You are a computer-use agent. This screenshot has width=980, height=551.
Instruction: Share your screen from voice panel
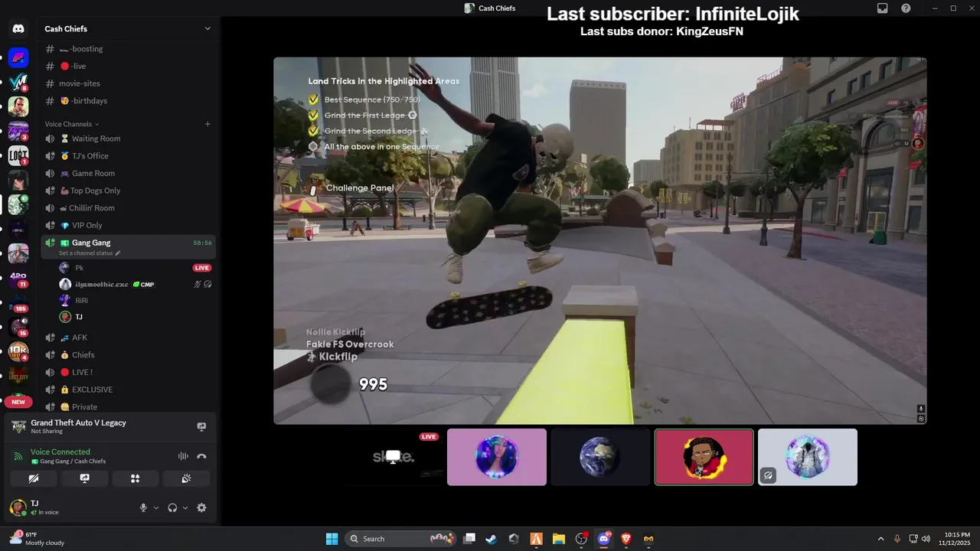[85, 478]
